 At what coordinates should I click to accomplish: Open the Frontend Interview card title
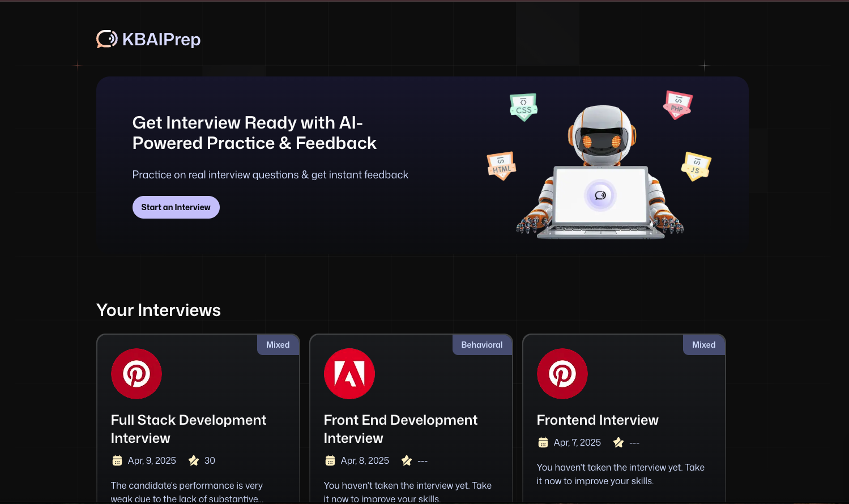pos(598,420)
